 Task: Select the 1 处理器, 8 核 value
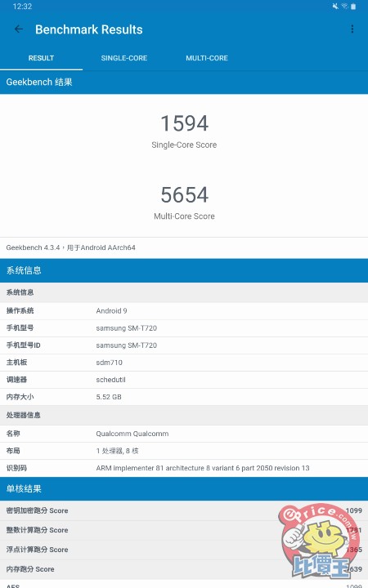point(117,451)
